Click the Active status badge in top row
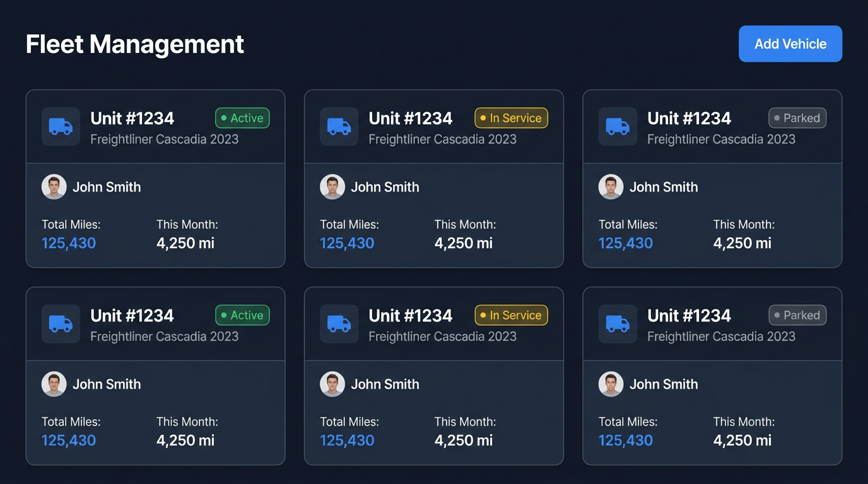868x484 pixels. tap(242, 118)
